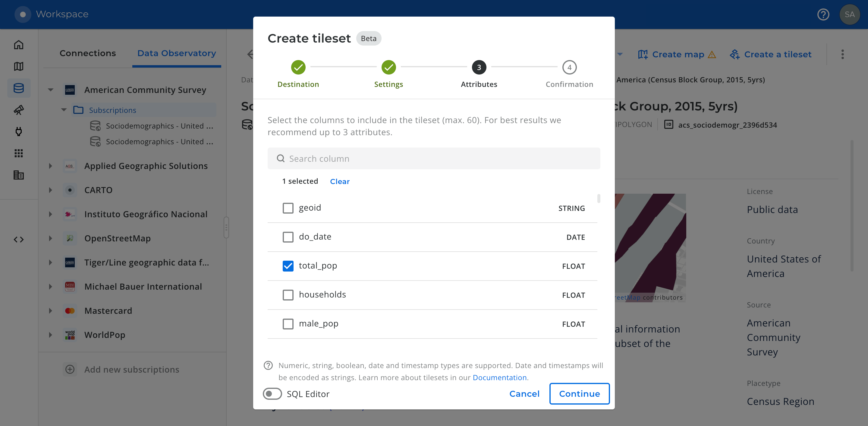The width and height of the screenshot is (868, 426).
Task: Check the geoid column checkbox
Action: click(x=288, y=208)
